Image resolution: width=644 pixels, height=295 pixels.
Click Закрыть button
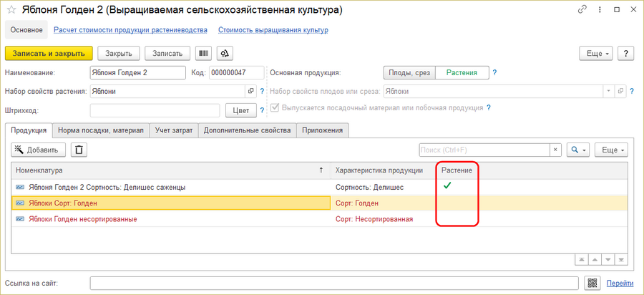click(118, 54)
